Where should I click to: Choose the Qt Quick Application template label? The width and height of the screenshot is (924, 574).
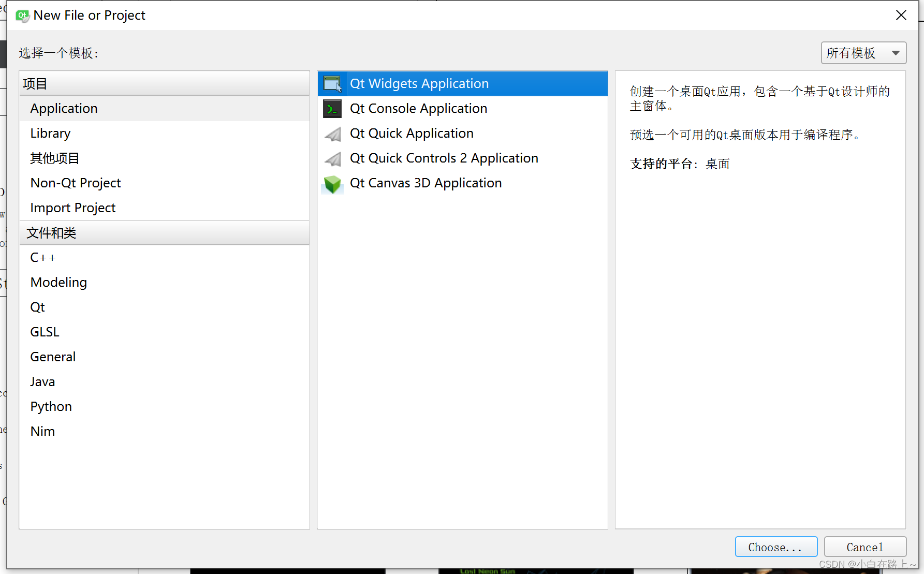tap(412, 134)
